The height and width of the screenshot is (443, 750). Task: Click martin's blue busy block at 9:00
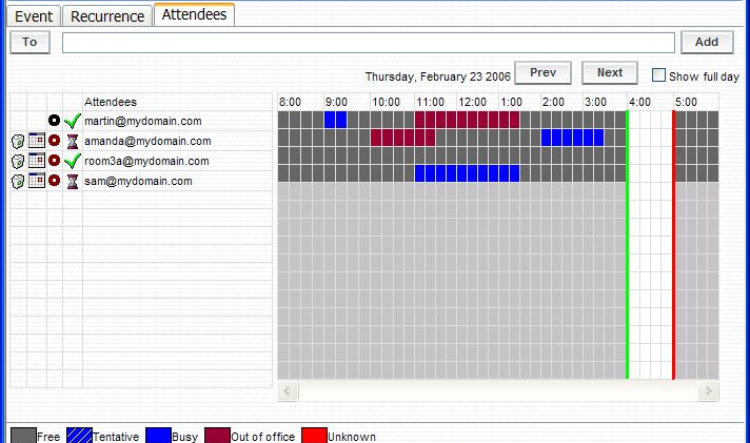[x=336, y=120]
